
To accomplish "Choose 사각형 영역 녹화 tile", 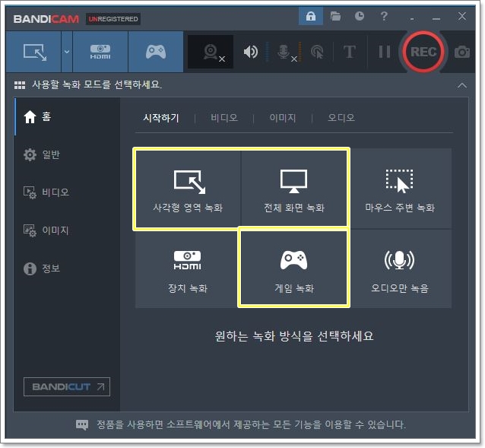I will click(188, 189).
